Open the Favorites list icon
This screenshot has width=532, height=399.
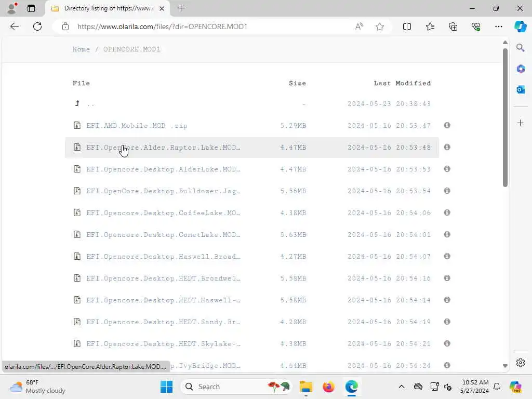click(430, 26)
